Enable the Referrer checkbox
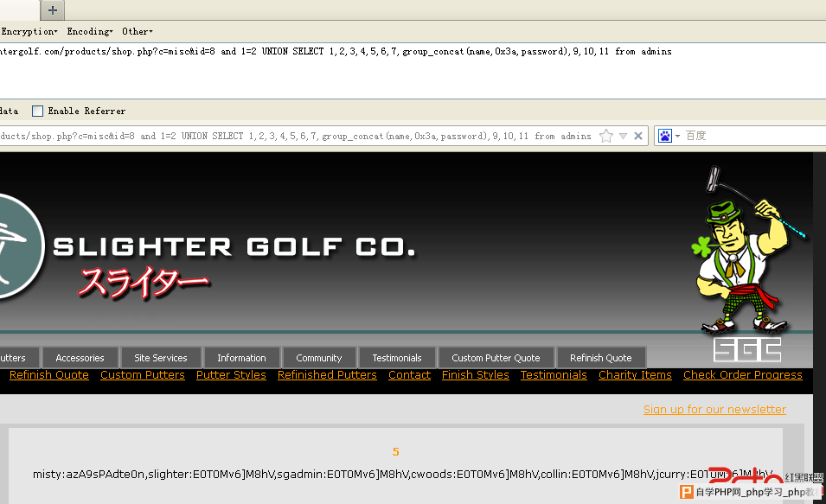 point(37,112)
